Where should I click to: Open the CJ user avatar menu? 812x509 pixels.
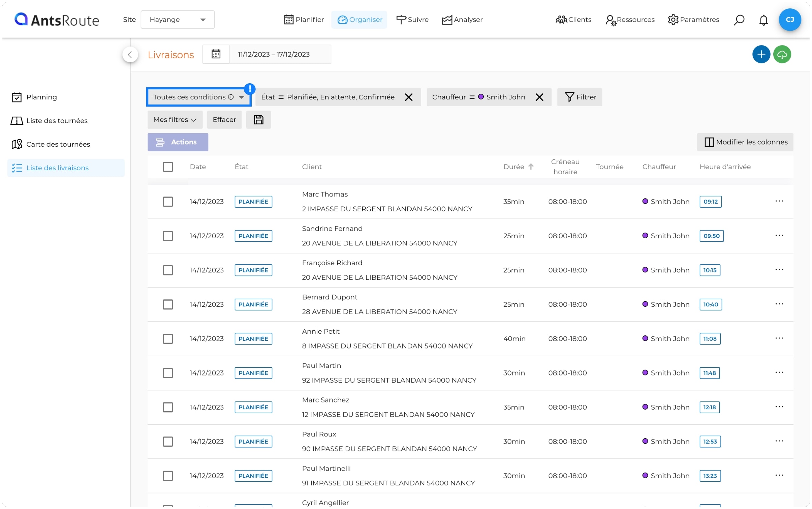(789, 20)
